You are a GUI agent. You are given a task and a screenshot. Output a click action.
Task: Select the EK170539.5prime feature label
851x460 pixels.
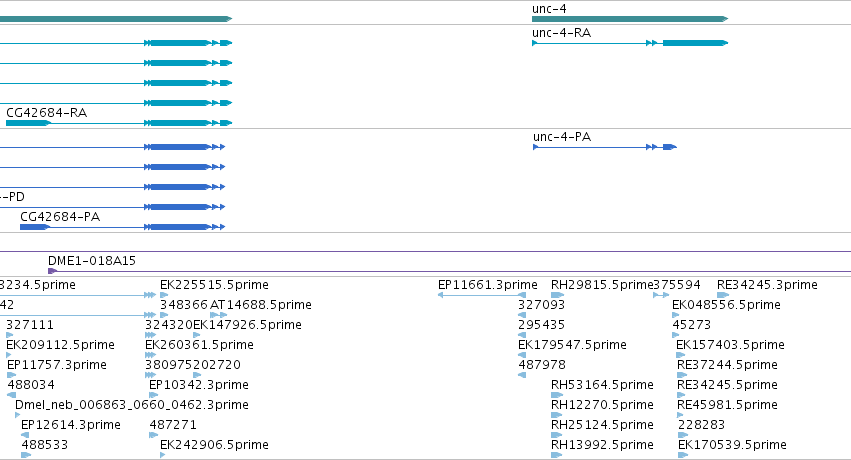point(732,445)
